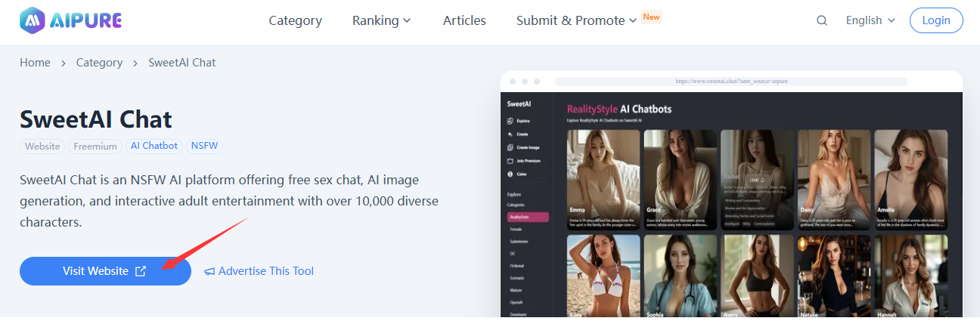This screenshot has height=321, width=980.
Task: Select RealityStyle category in the preview sidebar
Action: click(527, 217)
